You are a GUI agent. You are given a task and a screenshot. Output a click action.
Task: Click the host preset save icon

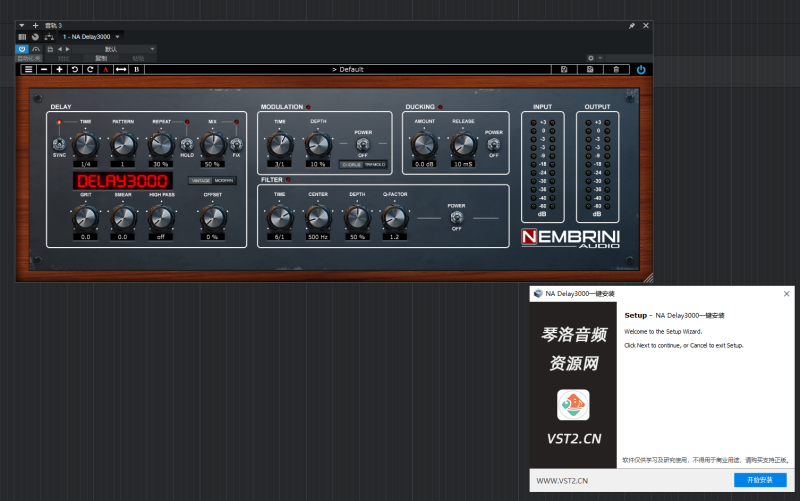pyautogui.click(x=50, y=49)
